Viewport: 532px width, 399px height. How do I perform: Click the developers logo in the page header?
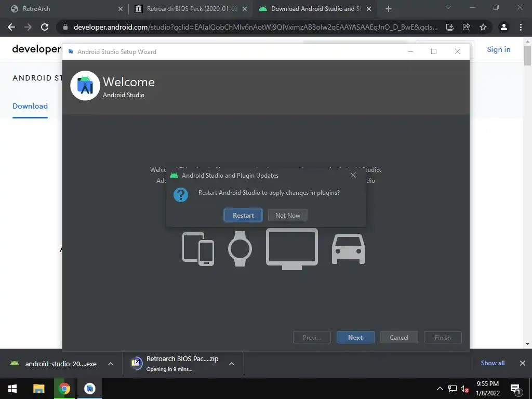click(37, 49)
